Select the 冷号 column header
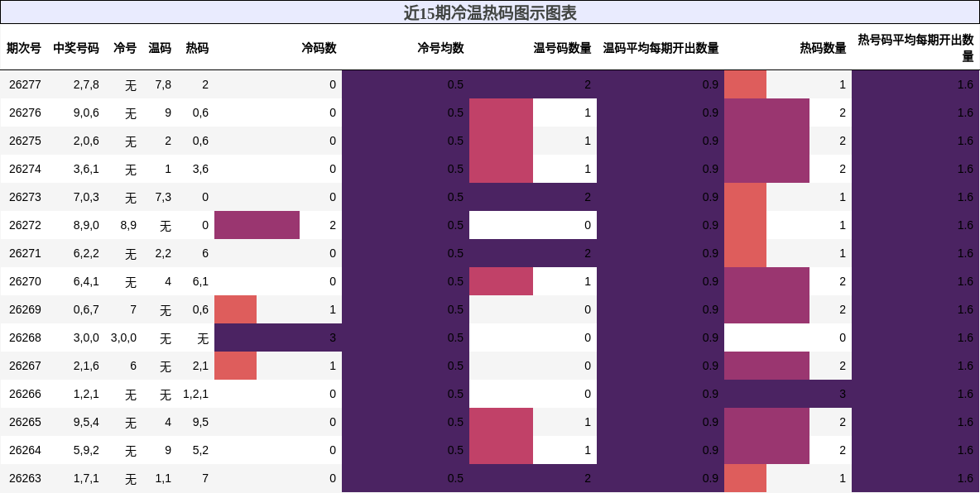 tap(125, 48)
